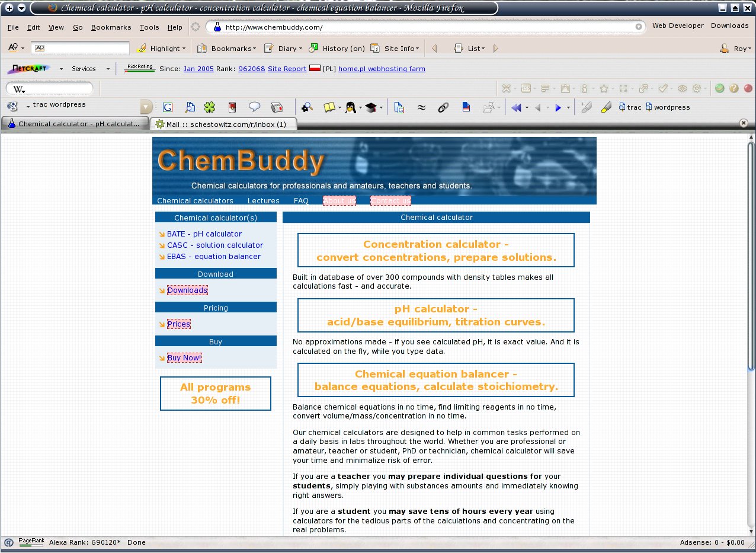Click the home.pl webhosting farm link
756x553 pixels.
coord(382,69)
